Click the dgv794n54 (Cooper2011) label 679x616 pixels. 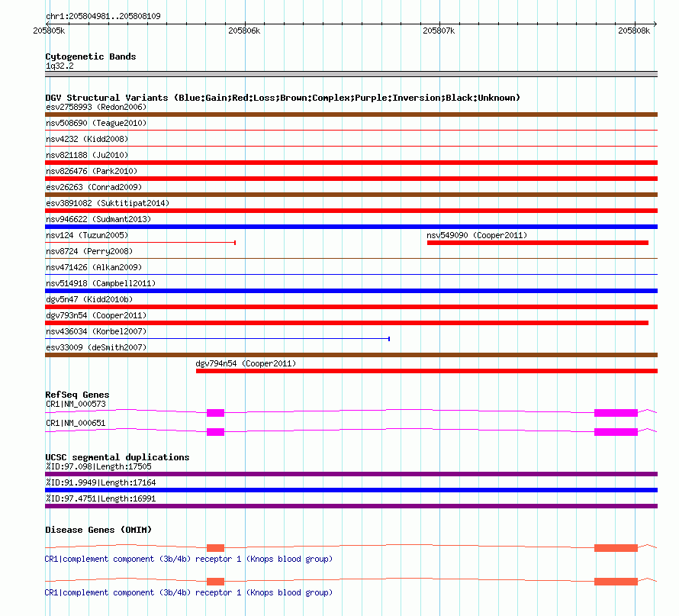(246, 363)
